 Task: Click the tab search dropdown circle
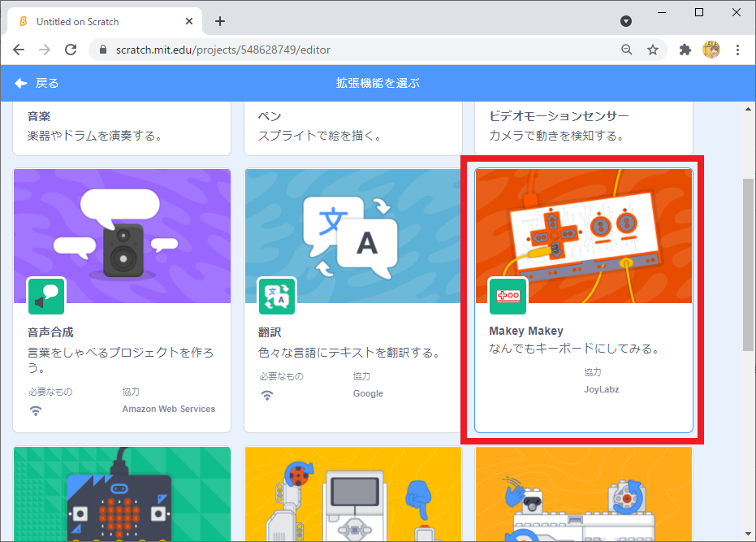(626, 21)
